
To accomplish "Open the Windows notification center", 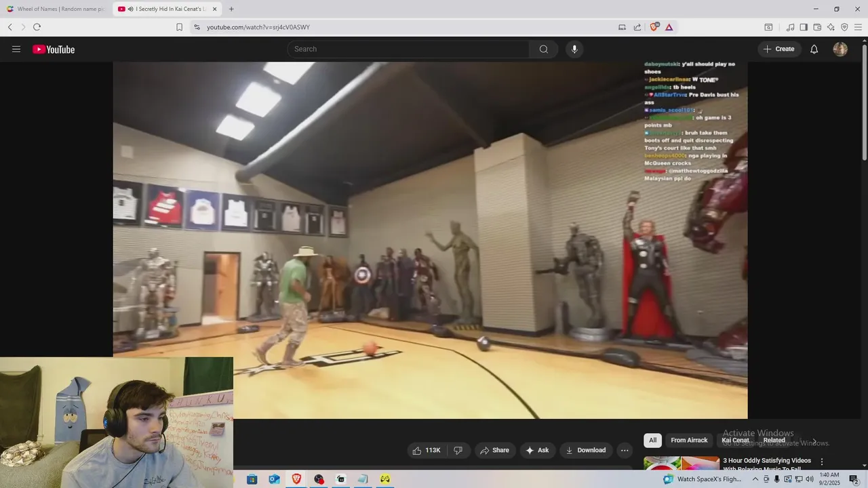I will pyautogui.click(x=854, y=479).
